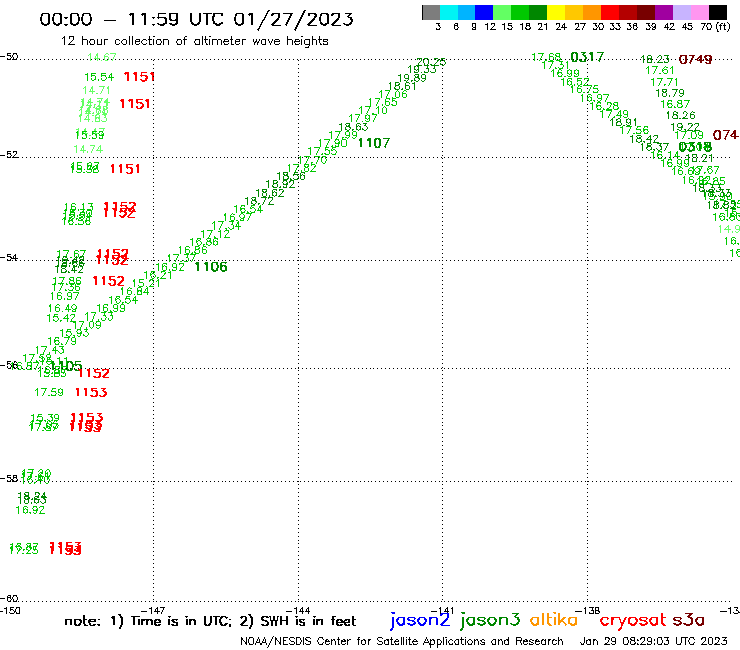Click the '14.67' value at top left
Screen dimensions: 740x650
click(101, 57)
